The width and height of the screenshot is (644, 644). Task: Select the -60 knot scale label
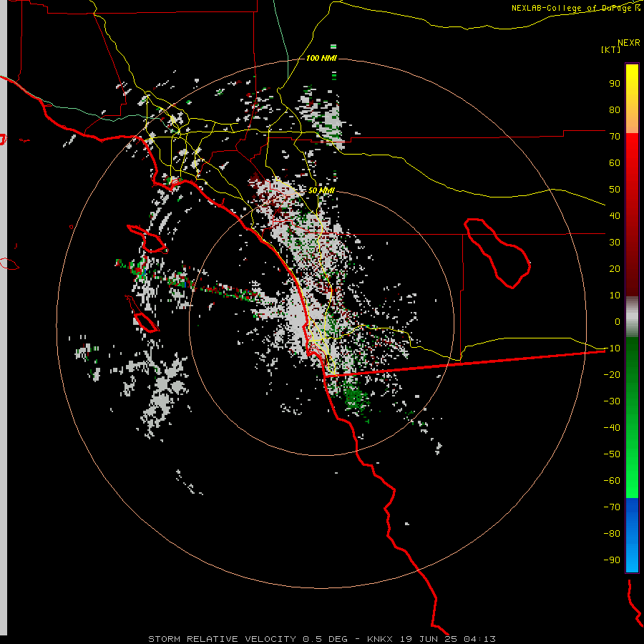(x=612, y=481)
